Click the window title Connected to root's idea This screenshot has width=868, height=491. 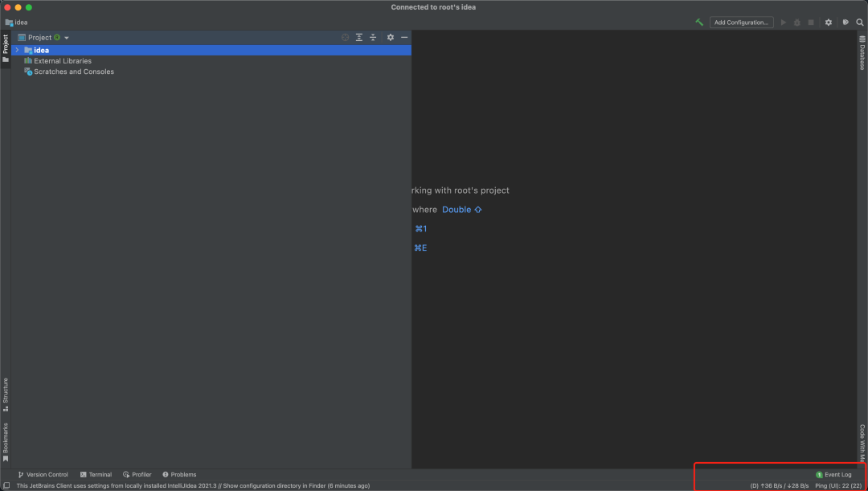[x=433, y=7]
